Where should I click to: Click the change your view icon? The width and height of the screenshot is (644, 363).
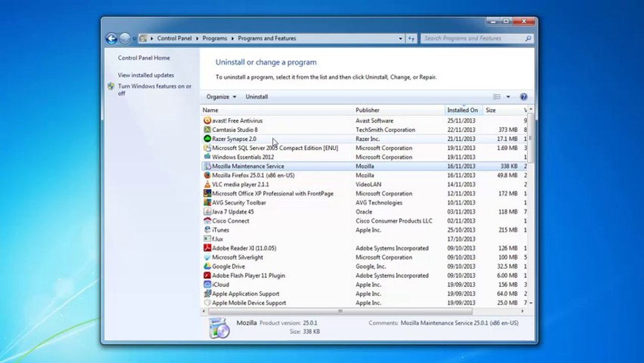click(497, 97)
